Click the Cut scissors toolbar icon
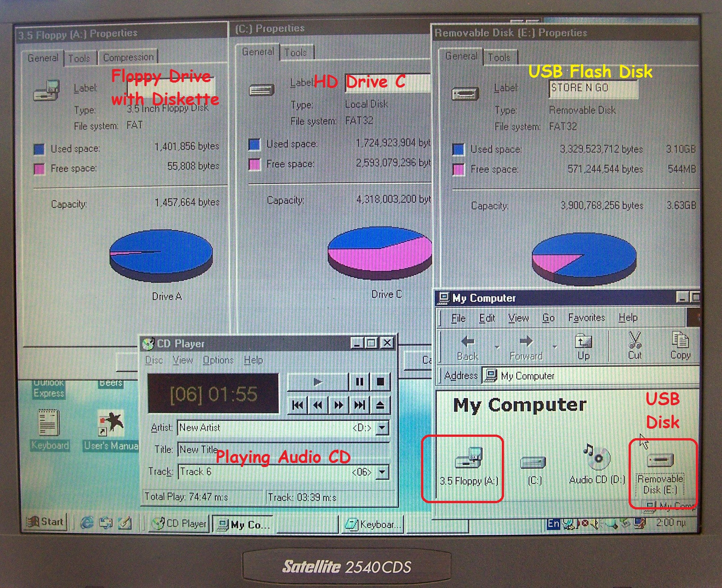The height and width of the screenshot is (588, 722). pyautogui.click(x=634, y=346)
